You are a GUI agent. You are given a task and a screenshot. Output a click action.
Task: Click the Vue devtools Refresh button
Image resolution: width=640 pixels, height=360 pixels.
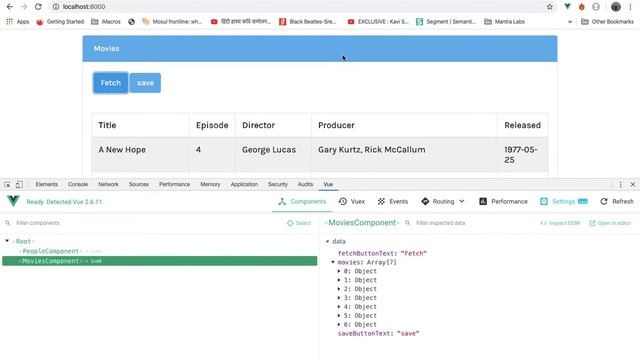pos(617,202)
